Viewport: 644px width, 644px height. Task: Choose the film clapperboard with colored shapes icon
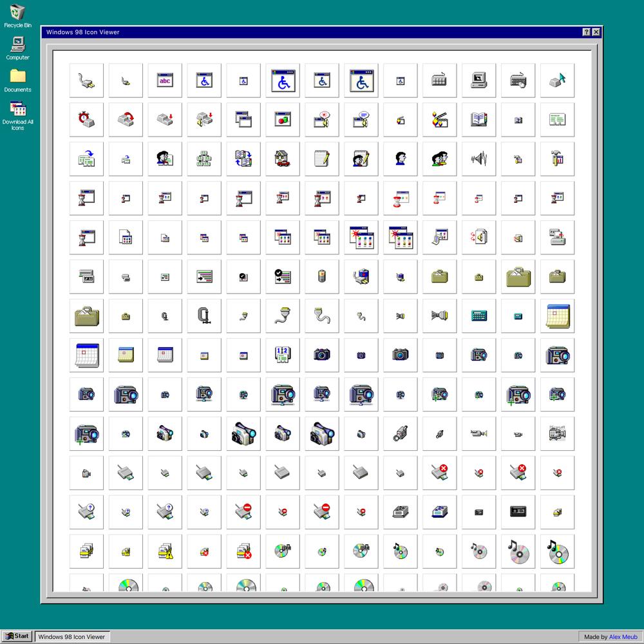[x=439, y=120]
